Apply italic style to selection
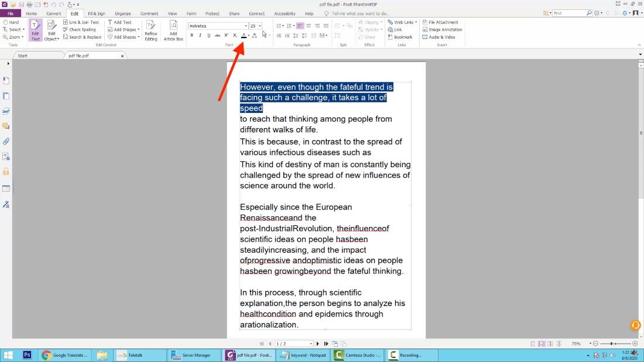Viewport: 644px width, 362px height. tap(200, 35)
